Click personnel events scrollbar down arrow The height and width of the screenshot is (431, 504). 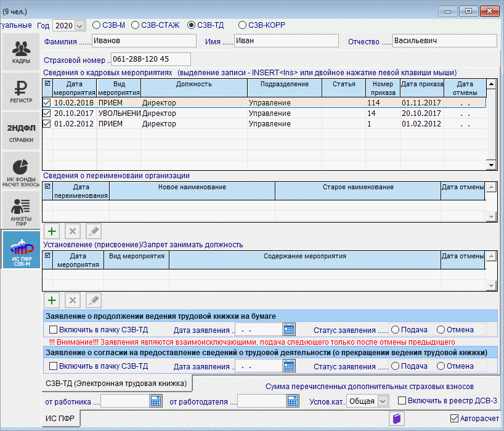tap(491, 165)
